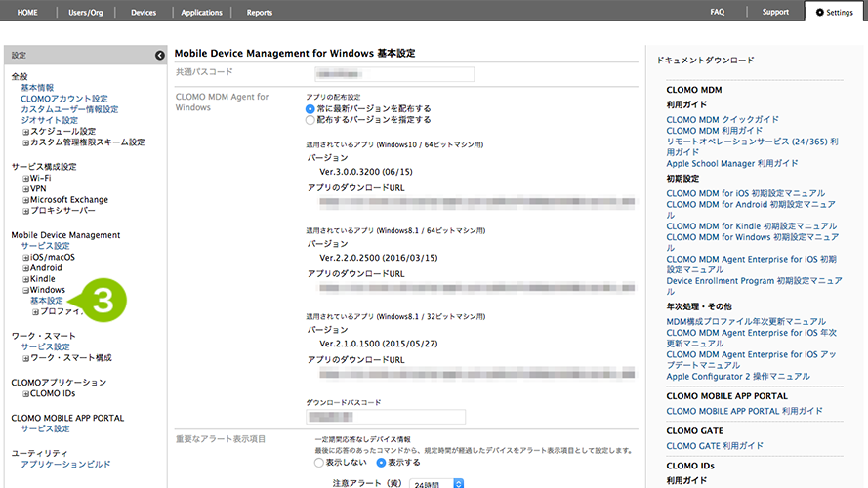Click Ver.2.2.0.2500 (2016/03/15) version text
This screenshot has height=488, width=868.
pos(378,258)
